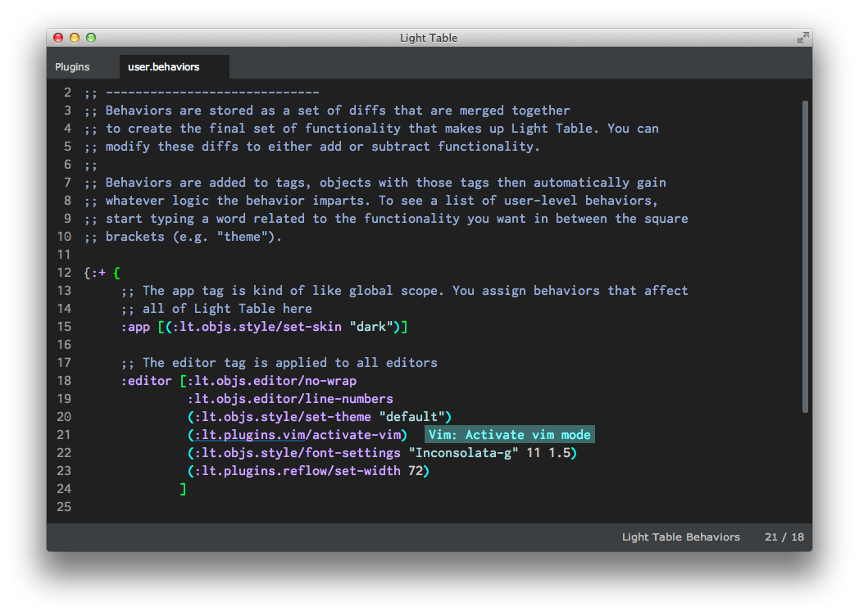
Task: Select the user.behaviors tab
Action: (x=164, y=67)
